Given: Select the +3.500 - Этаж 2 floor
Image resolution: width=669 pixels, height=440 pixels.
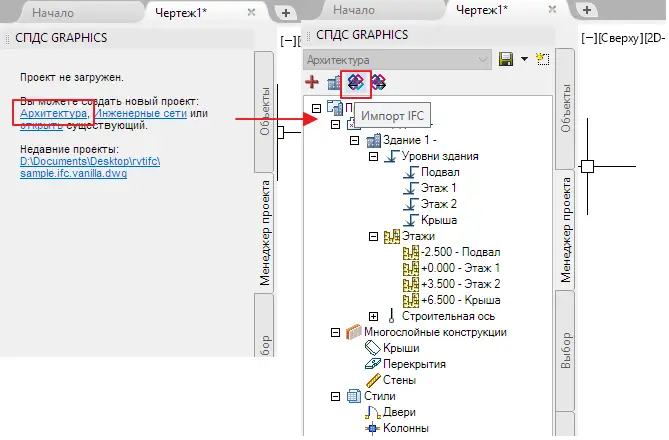Looking at the screenshot, I should pyautogui.click(x=451, y=284).
